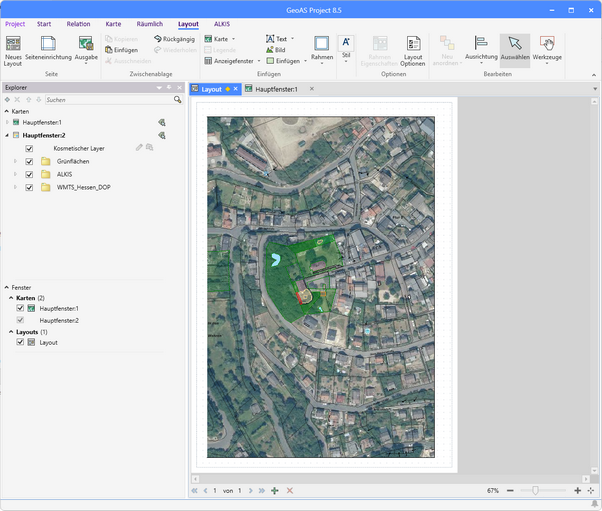Image resolution: width=602 pixels, height=511 pixels.
Task: Insert a Text element
Action: pyautogui.click(x=280, y=39)
